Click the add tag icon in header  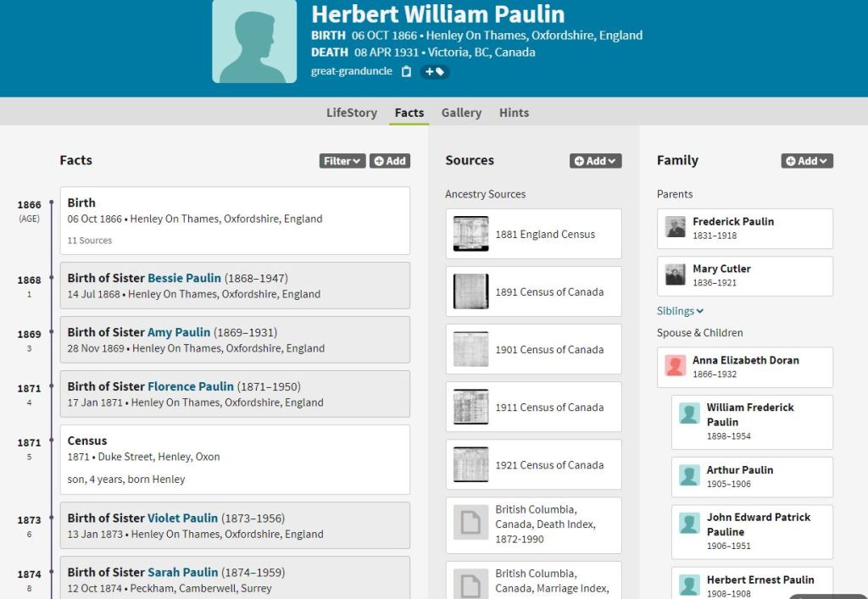click(x=435, y=72)
